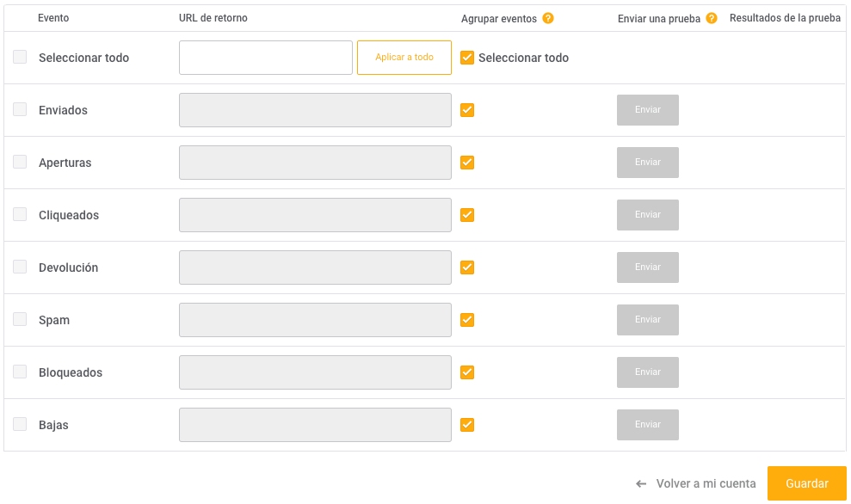Uncheck group events for Bloqueados row
Screen dimensions: 851x504
pos(467,372)
